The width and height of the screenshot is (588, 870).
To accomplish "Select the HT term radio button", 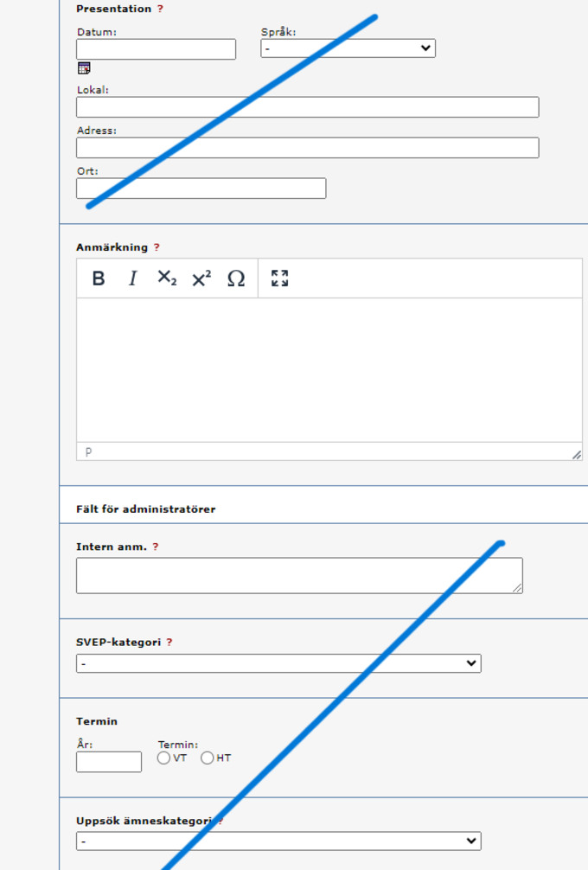I will tap(208, 758).
